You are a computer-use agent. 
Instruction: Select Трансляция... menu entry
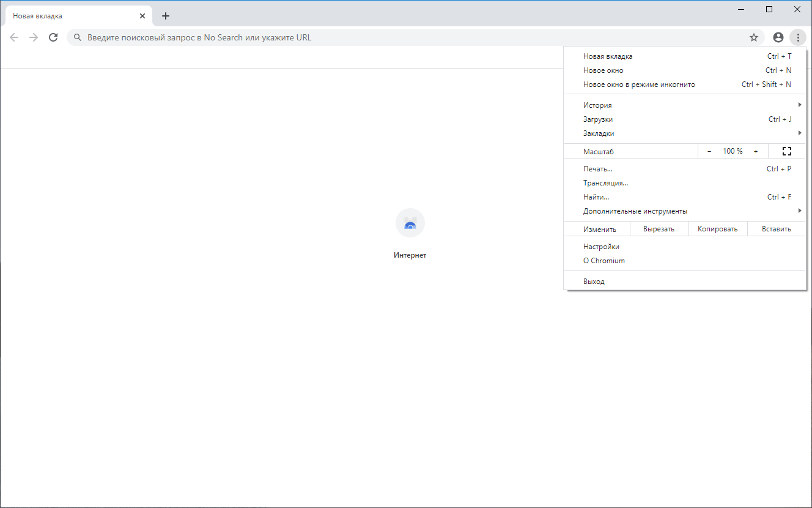[685, 183]
